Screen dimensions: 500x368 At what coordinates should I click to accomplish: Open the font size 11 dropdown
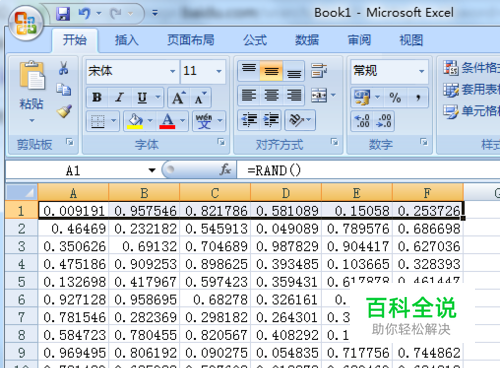point(219,71)
